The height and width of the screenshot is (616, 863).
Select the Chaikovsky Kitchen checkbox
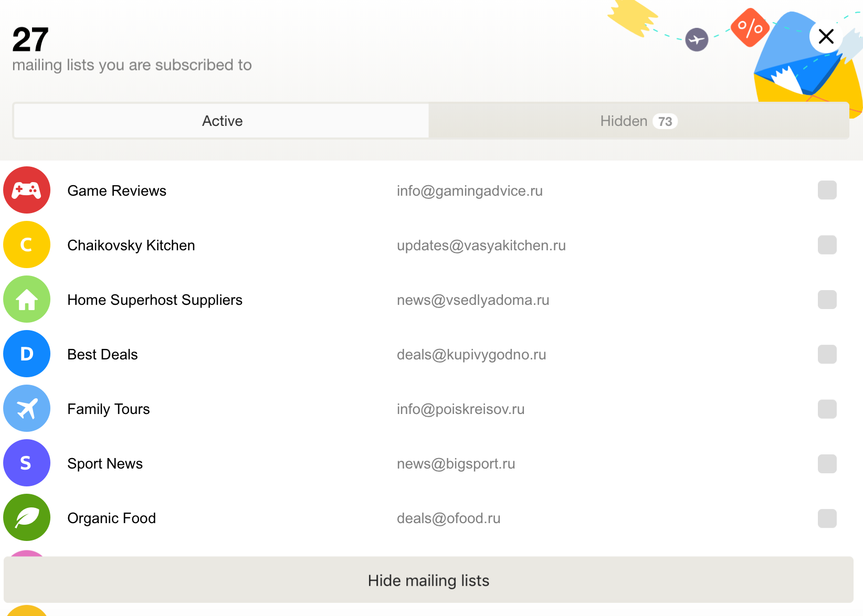pyautogui.click(x=827, y=245)
